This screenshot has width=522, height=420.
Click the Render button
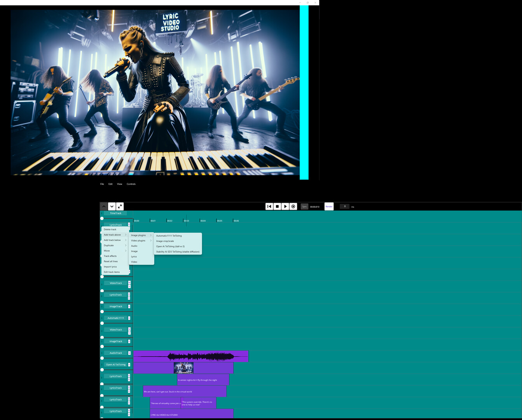(x=329, y=206)
